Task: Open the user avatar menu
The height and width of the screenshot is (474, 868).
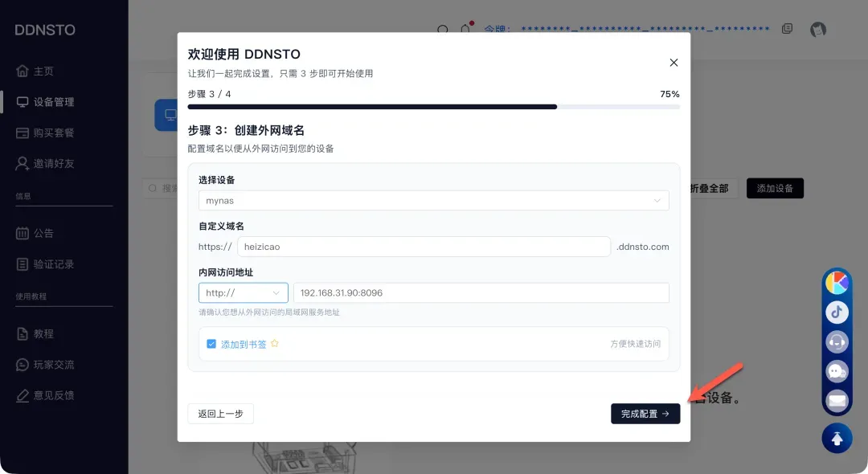Action: (x=818, y=30)
